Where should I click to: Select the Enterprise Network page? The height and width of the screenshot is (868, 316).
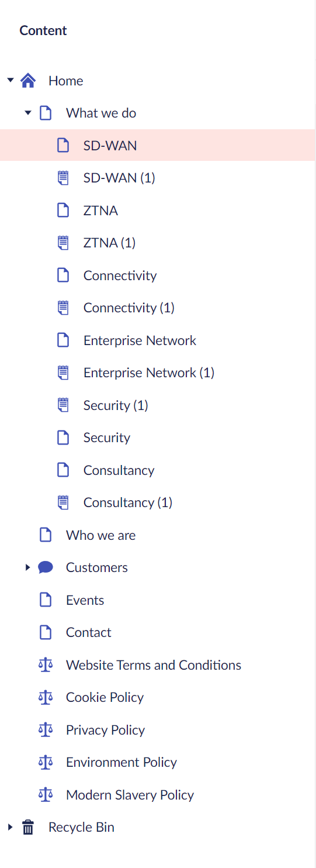140,340
